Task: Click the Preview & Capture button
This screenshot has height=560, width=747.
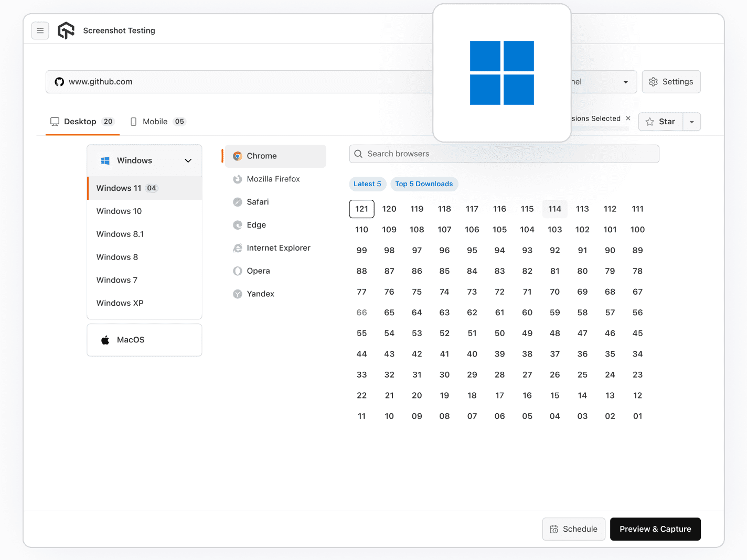Action: point(655,529)
